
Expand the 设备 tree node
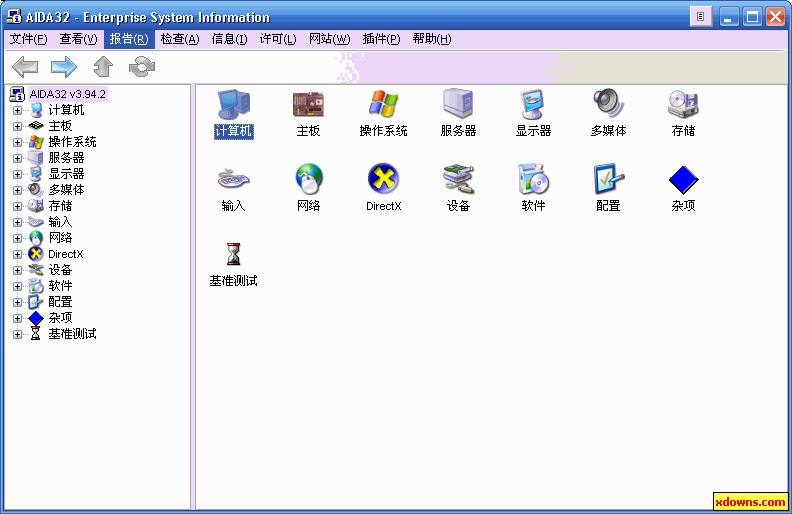(17, 270)
